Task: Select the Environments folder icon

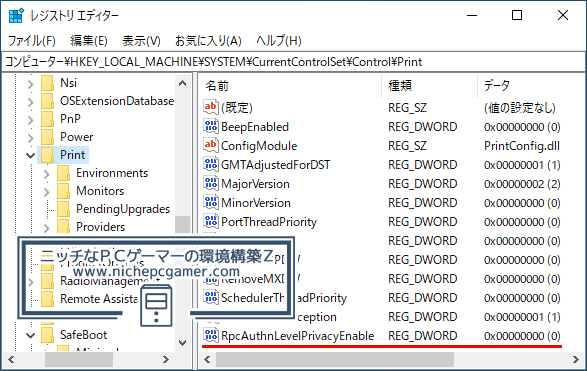Action: (64, 173)
